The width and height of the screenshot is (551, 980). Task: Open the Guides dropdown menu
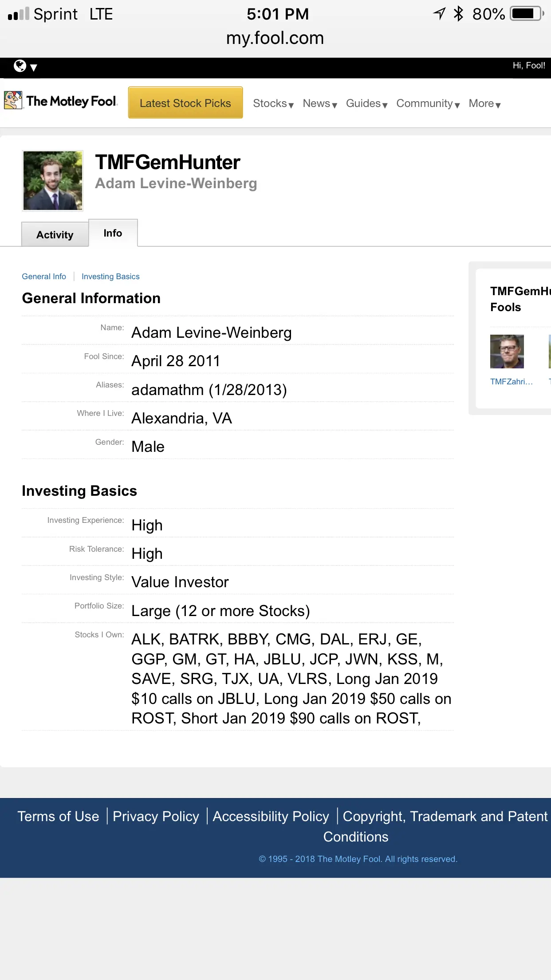(x=366, y=103)
